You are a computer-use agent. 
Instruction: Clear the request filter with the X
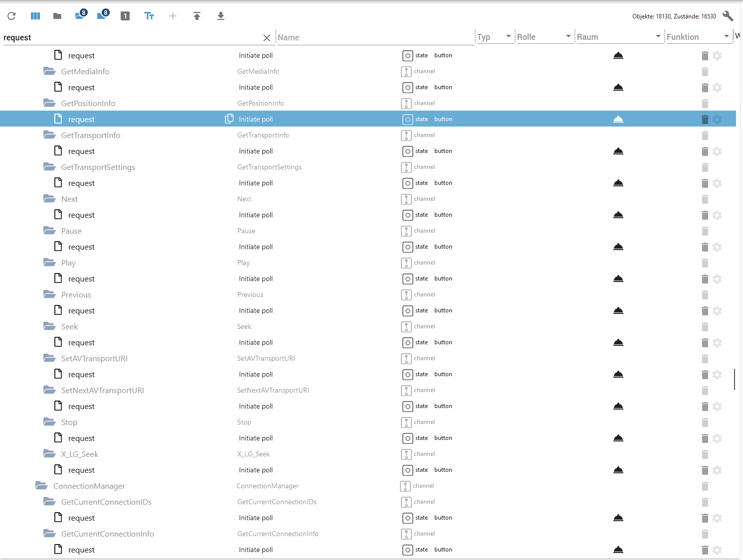[x=267, y=38]
